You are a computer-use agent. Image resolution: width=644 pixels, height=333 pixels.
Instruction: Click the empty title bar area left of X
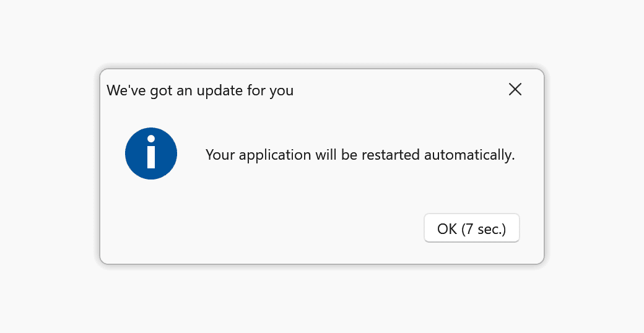[x=396, y=90]
